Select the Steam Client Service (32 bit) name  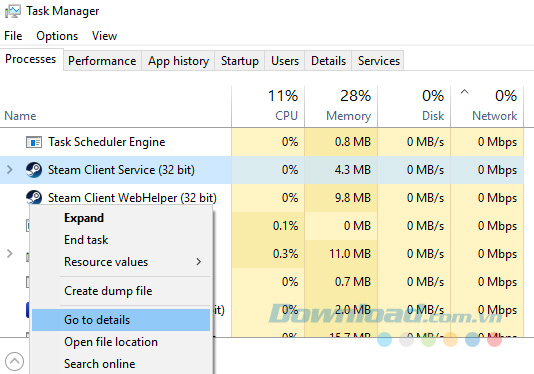pyautogui.click(x=121, y=170)
